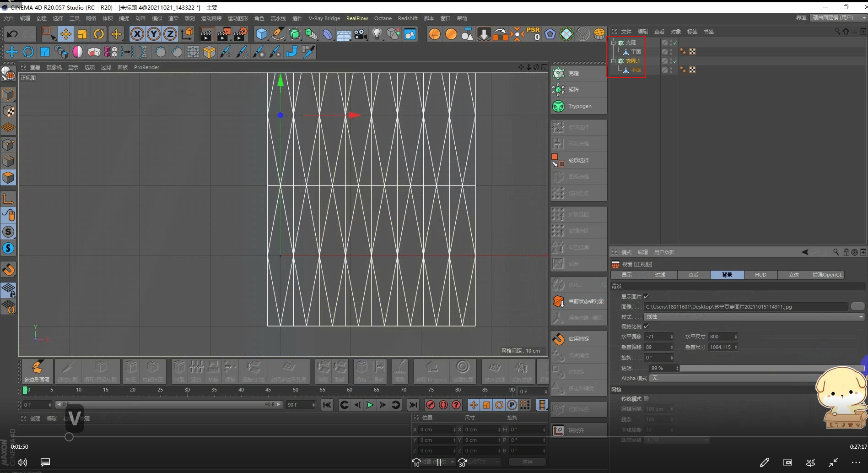Screen dimensions: 868x473
Task: Click the lock icon in the attribute manager
Action: pyautogui.click(x=846, y=252)
